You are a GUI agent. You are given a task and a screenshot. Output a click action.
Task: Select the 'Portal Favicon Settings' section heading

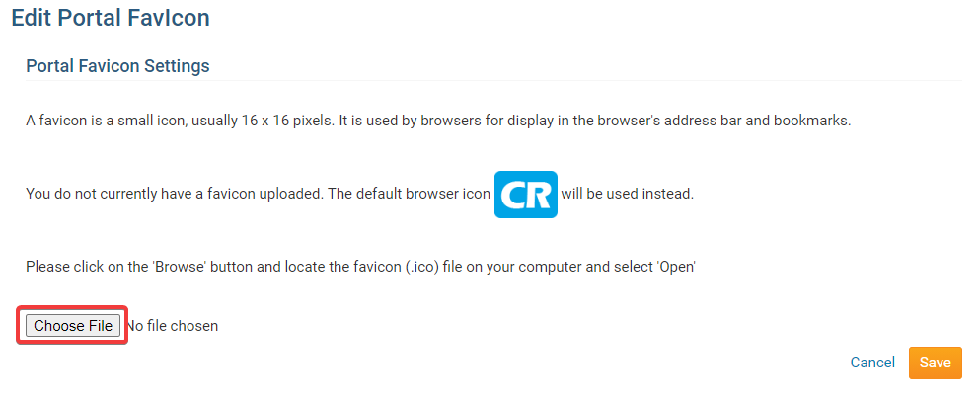click(117, 66)
